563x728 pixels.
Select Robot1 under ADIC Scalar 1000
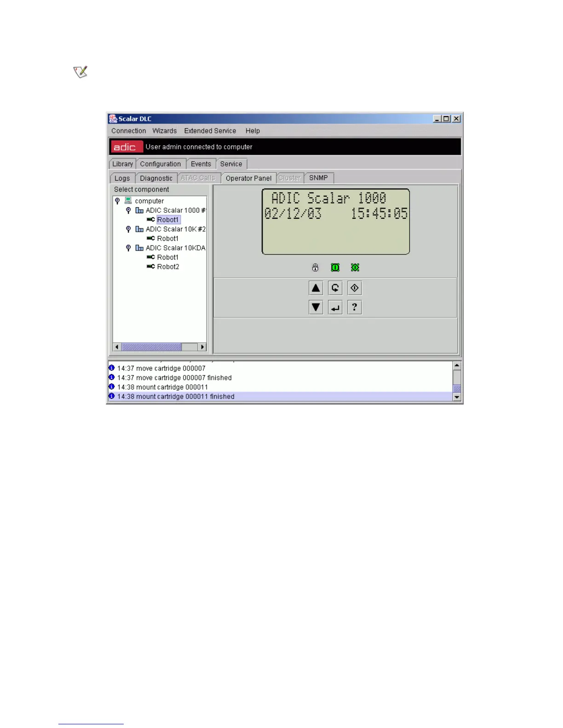point(168,220)
